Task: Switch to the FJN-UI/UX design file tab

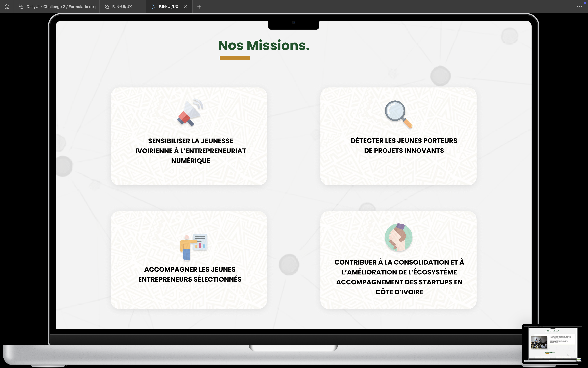Action: pos(122,7)
